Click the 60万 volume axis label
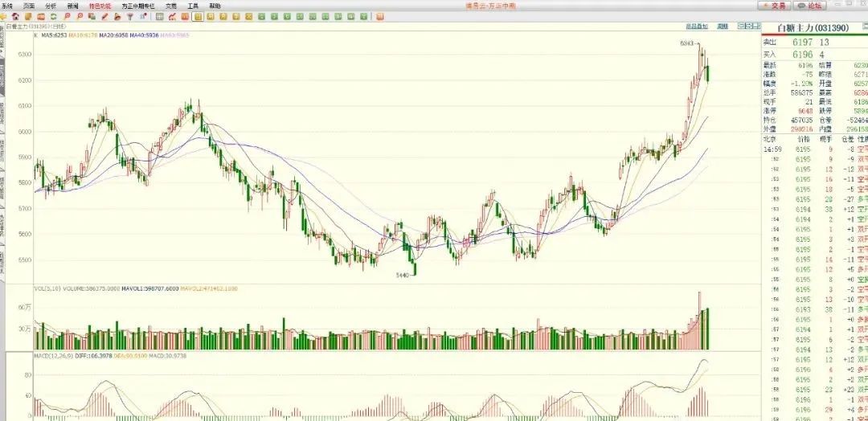Viewport: 868px width, 421px height. 24,306
